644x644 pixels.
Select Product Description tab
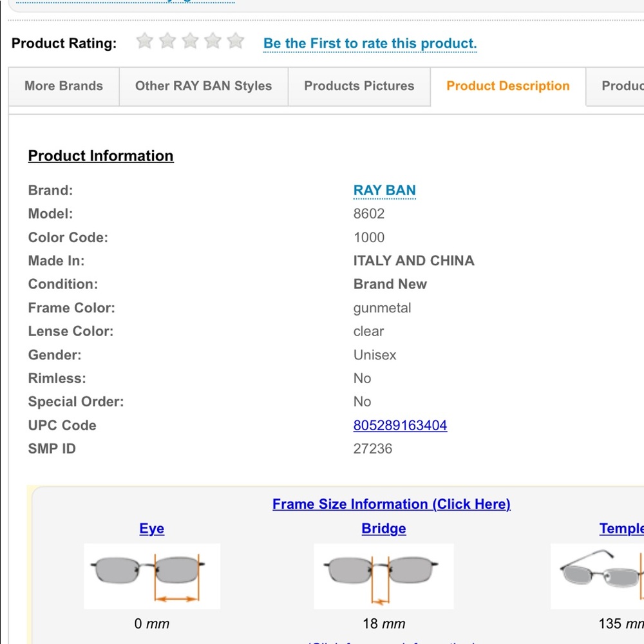click(508, 86)
